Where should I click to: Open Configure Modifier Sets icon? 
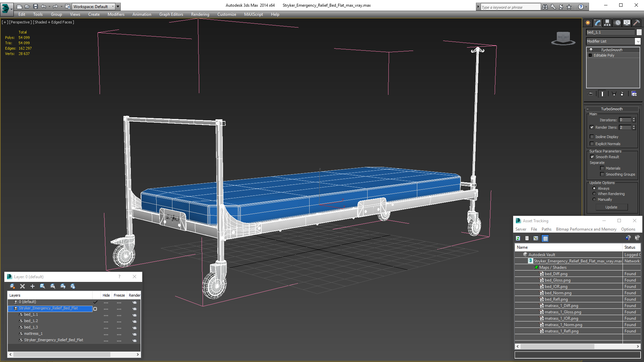coord(634,94)
